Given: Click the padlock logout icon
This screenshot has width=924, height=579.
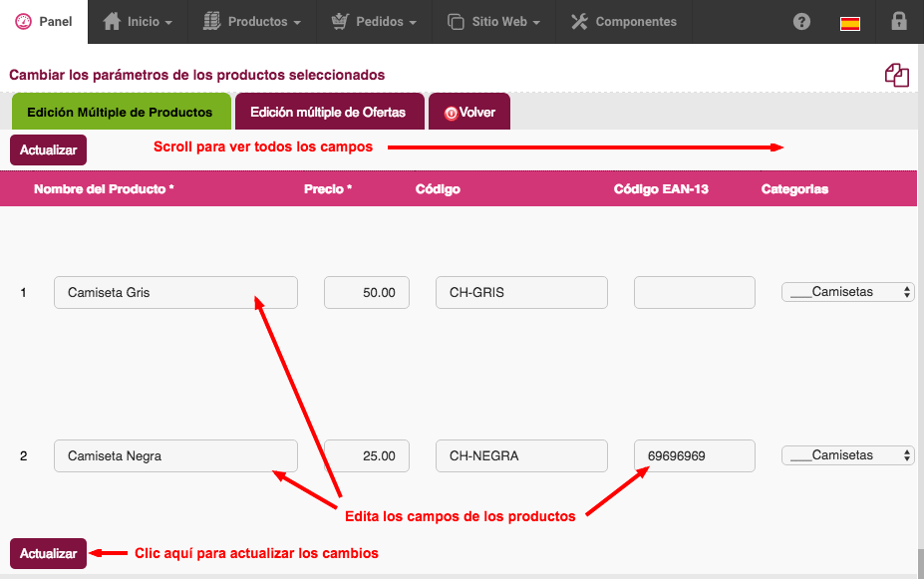Looking at the screenshot, I should coord(899,21).
